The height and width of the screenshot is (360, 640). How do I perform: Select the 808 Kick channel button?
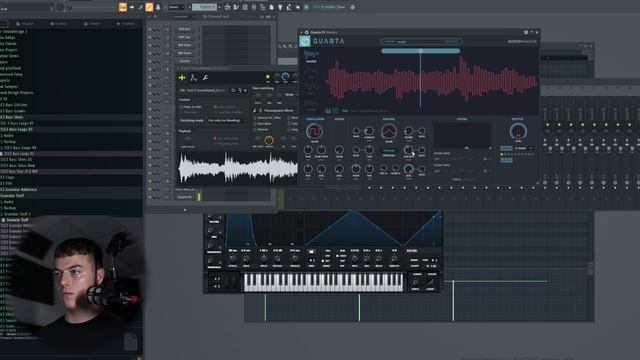pos(184,29)
